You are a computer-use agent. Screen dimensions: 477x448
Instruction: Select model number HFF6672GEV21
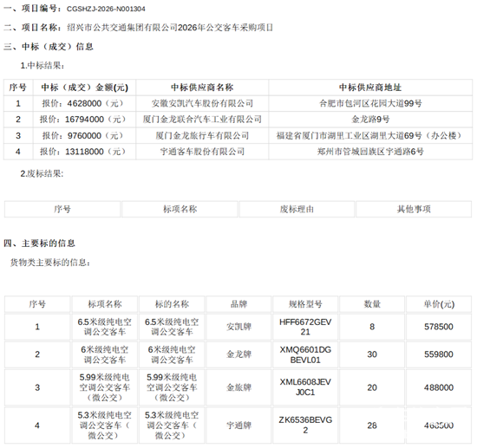[305, 327]
